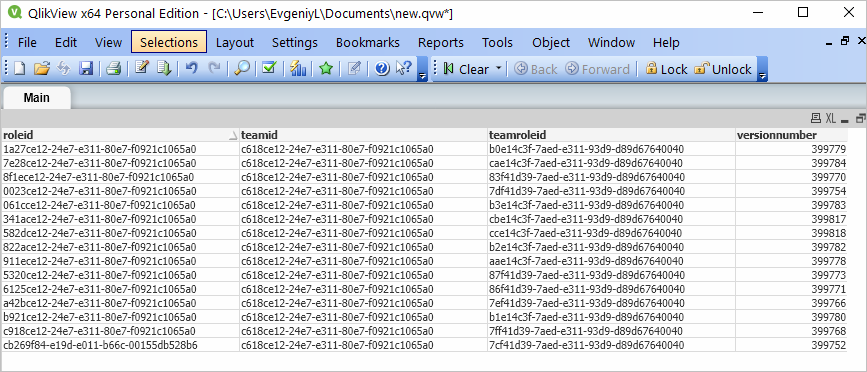
Task: Open the Window menu
Action: pos(611,43)
